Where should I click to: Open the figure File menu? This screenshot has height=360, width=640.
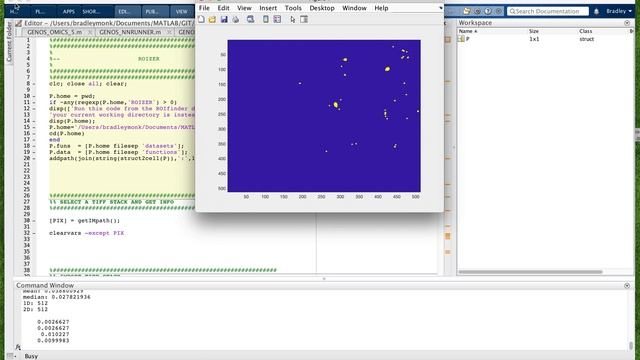coord(204,8)
